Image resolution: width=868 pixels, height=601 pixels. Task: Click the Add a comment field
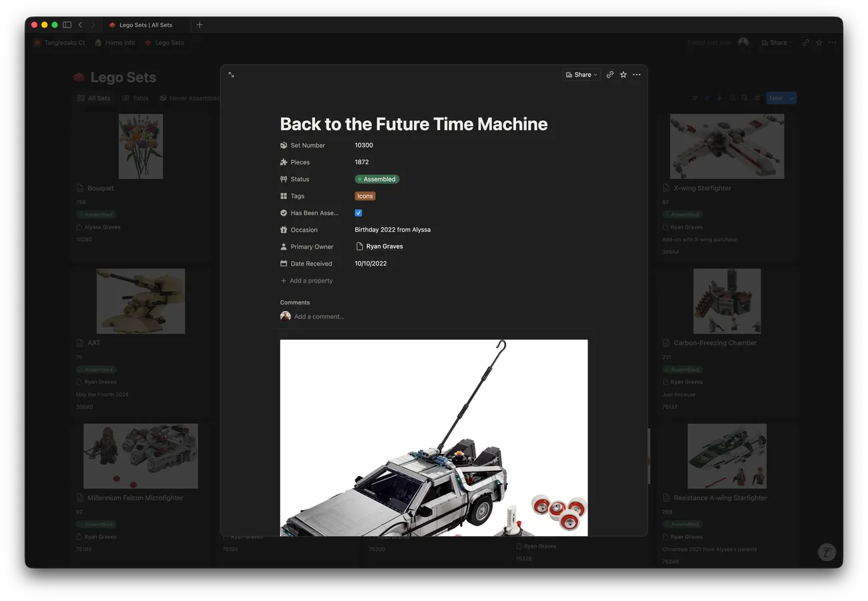coord(319,317)
